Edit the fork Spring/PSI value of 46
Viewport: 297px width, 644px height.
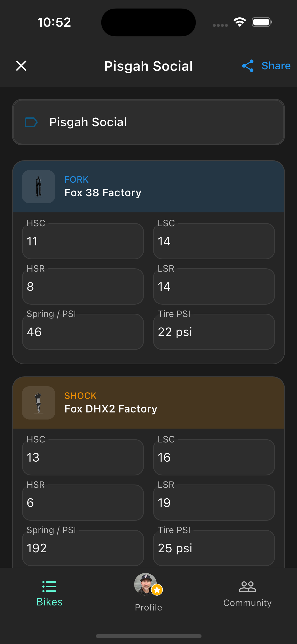(x=83, y=332)
